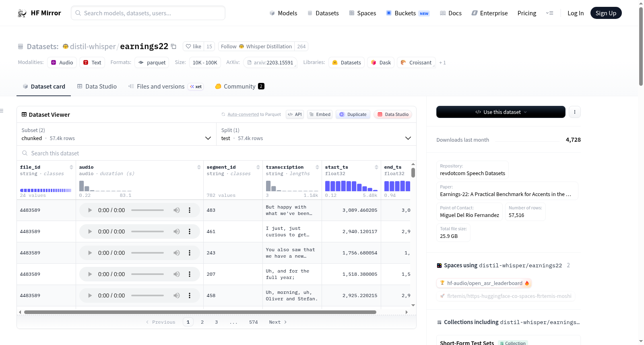Seek audio slider for segment 461
The image size is (644, 345).
[x=147, y=231]
